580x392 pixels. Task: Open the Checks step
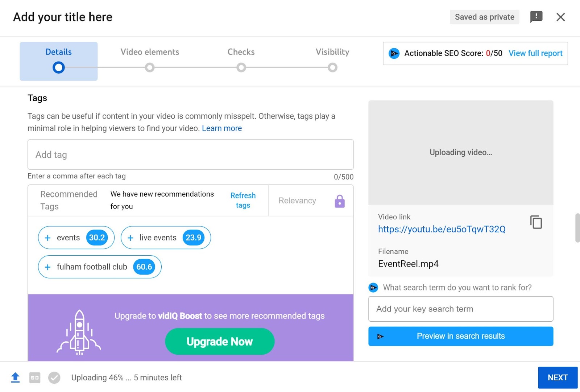(x=241, y=59)
